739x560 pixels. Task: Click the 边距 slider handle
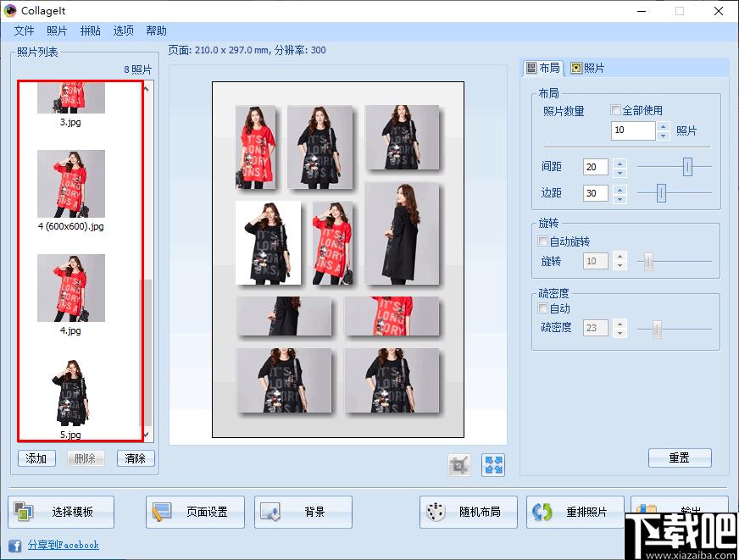[661, 193]
